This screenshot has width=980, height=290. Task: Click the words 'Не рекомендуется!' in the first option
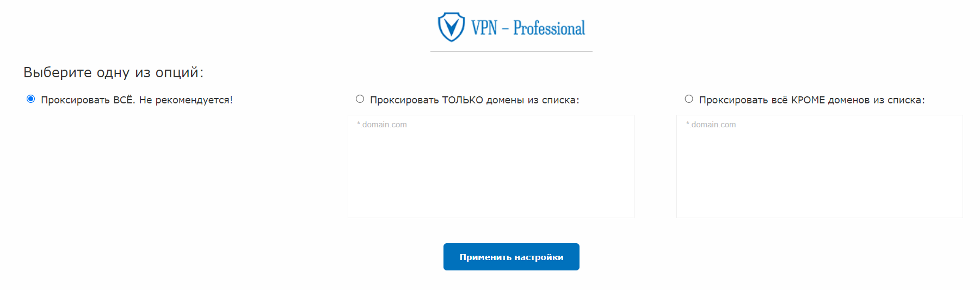tap(186, 100)
